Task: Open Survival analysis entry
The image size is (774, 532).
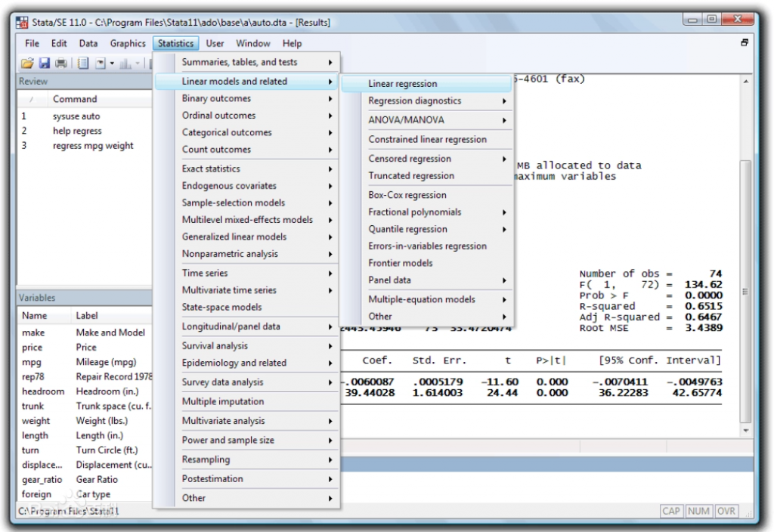Action: click(246, 346)
